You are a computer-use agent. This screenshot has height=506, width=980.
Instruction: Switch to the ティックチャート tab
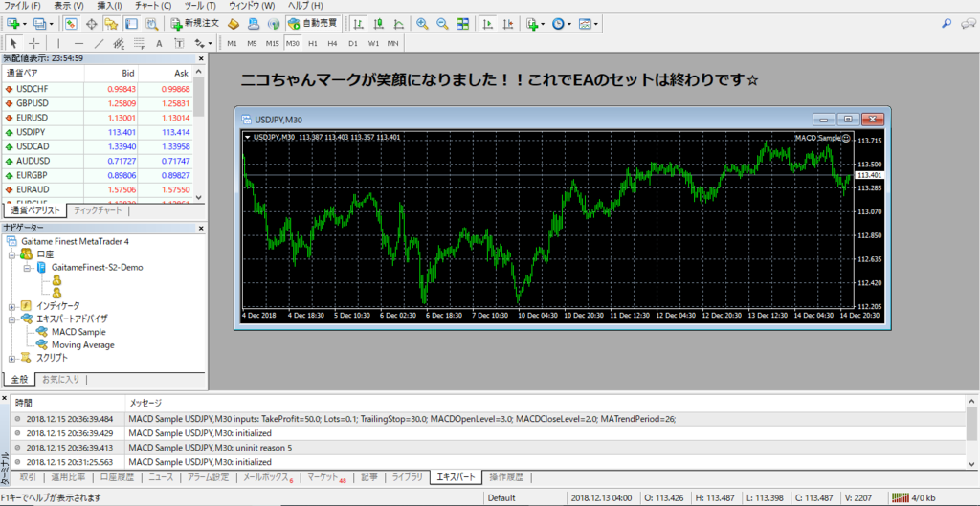click(x=98, y=210)
